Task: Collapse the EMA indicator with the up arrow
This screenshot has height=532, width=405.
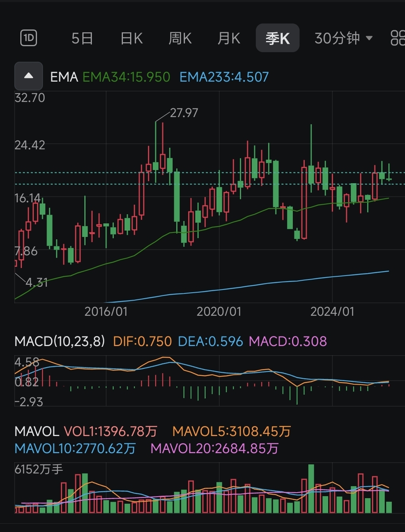Action: 29,76
